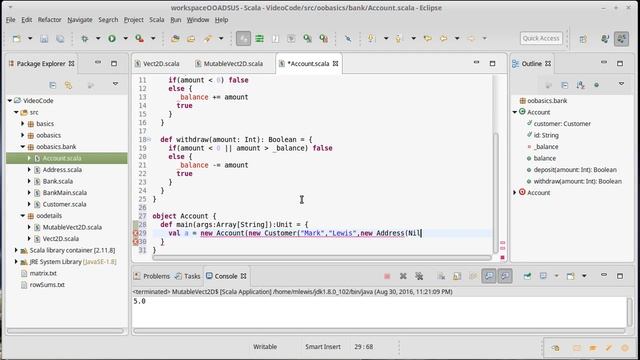640x360 pixels.
Task: Switch to the Scala perspective icon
Action: tap(622, 38)
